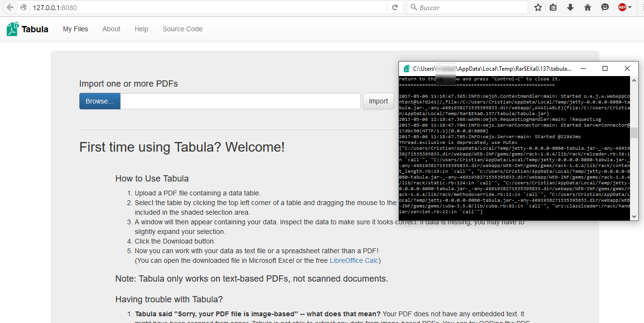Click the Import button
Image resolution: width=644 pixels, height=323 pixels.
click(378, 101)
